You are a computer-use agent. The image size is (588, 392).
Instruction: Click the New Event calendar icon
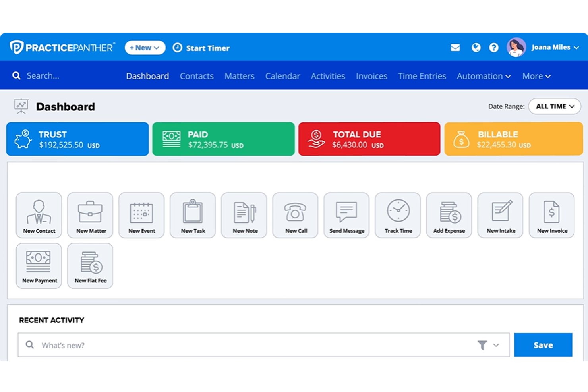pyautogui.click(x=141, y=215)
